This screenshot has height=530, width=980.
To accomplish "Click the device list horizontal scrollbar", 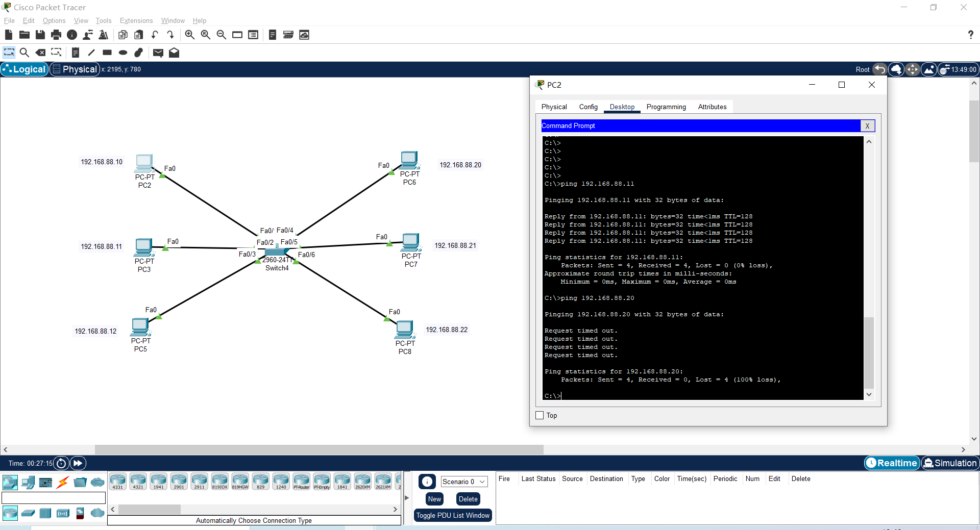I will pos(150,509).
